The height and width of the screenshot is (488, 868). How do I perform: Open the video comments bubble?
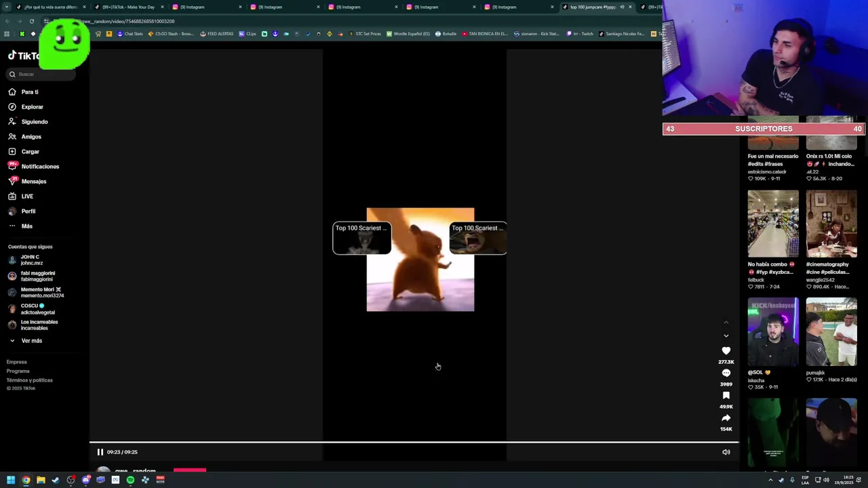(726, 373)
